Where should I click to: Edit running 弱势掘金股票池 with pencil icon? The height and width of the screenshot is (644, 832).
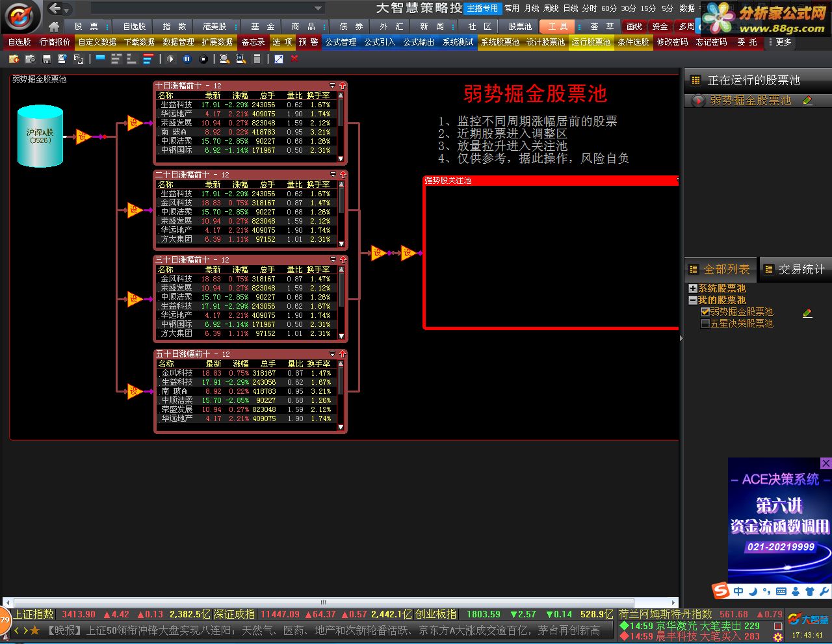[807, 101]
